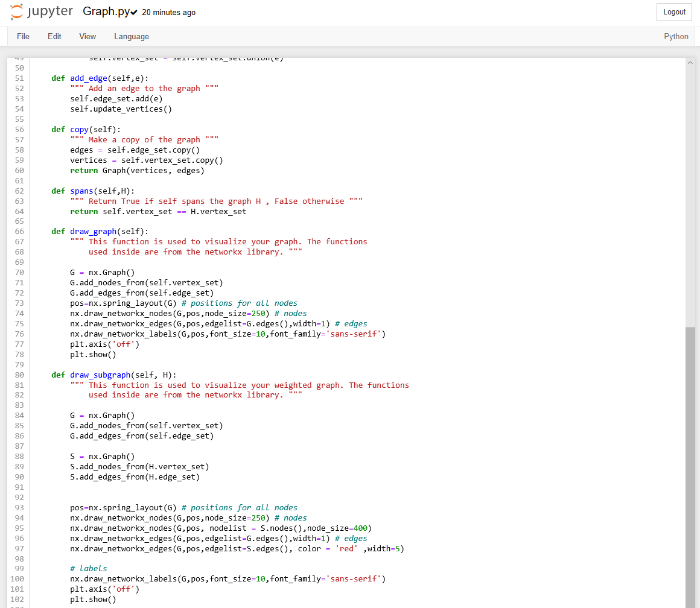
Task: Click 'G.add_nodes_from(self.vertex_set)' on line 71
Action: [147, 283]
